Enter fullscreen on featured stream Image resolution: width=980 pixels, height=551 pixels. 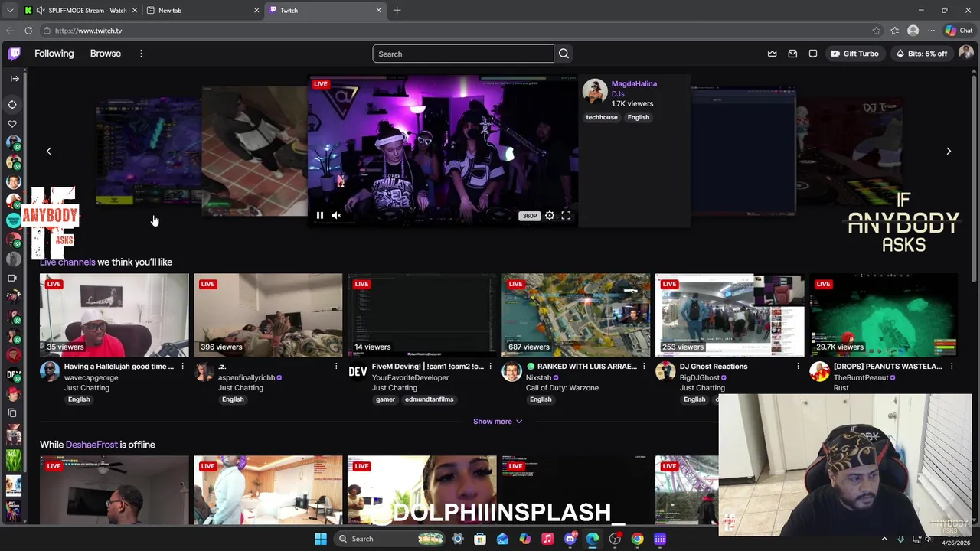point(566,216)
